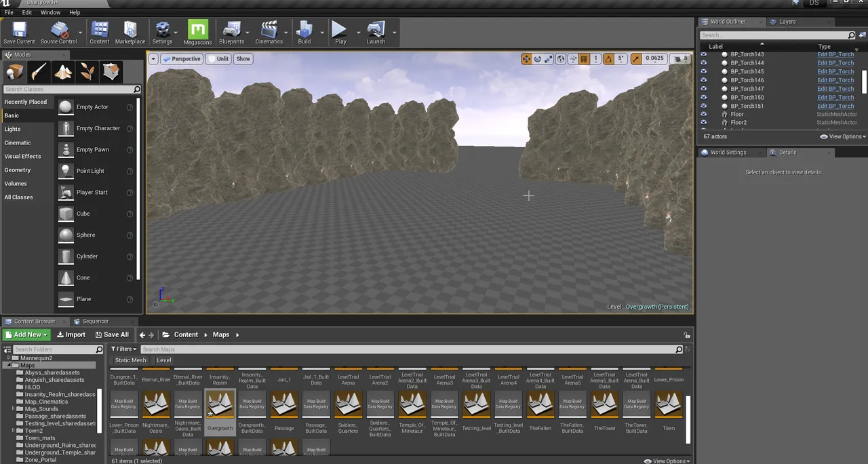This screenshot has height=464, width=868.
Task: Toggle visibility of Floor2 actor
Action: pyautogui.click(x=704, y=123)
